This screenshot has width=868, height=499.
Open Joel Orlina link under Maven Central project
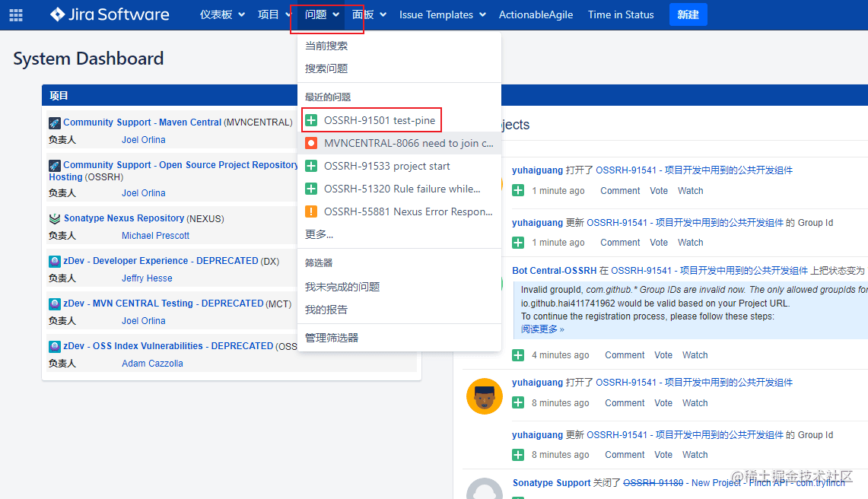(x=143, y=140)
